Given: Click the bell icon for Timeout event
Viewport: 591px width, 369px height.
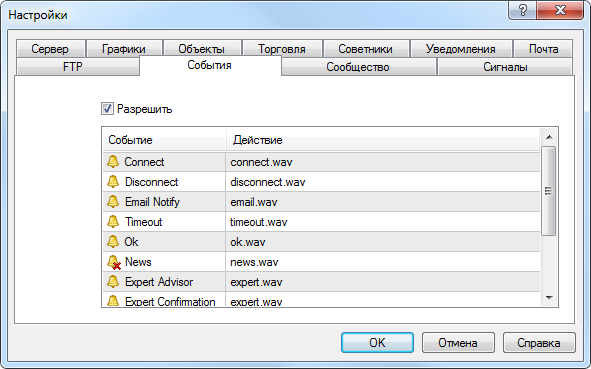Looking at the screenshot, I should click(113, 222).
